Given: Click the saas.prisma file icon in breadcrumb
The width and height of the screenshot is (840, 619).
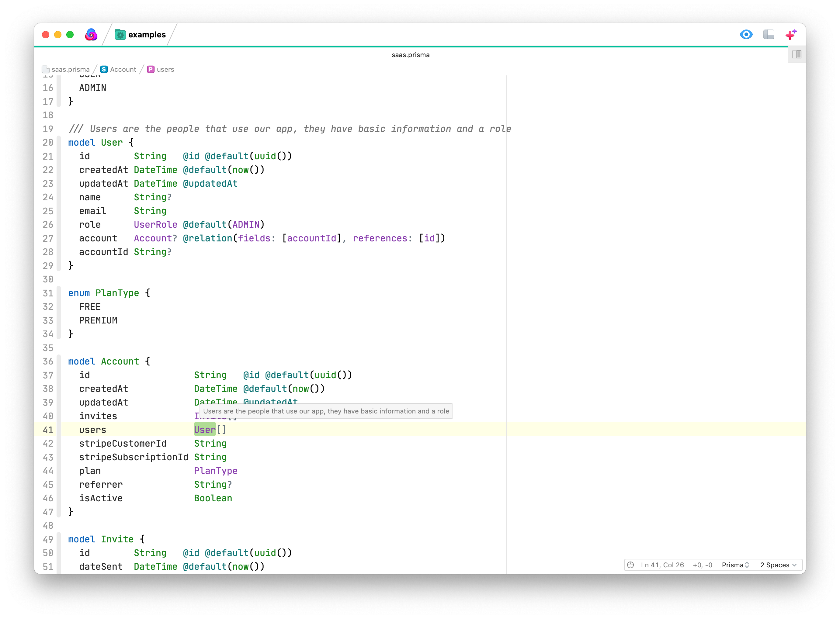Looking at the screenshot, I should (46, 70).
